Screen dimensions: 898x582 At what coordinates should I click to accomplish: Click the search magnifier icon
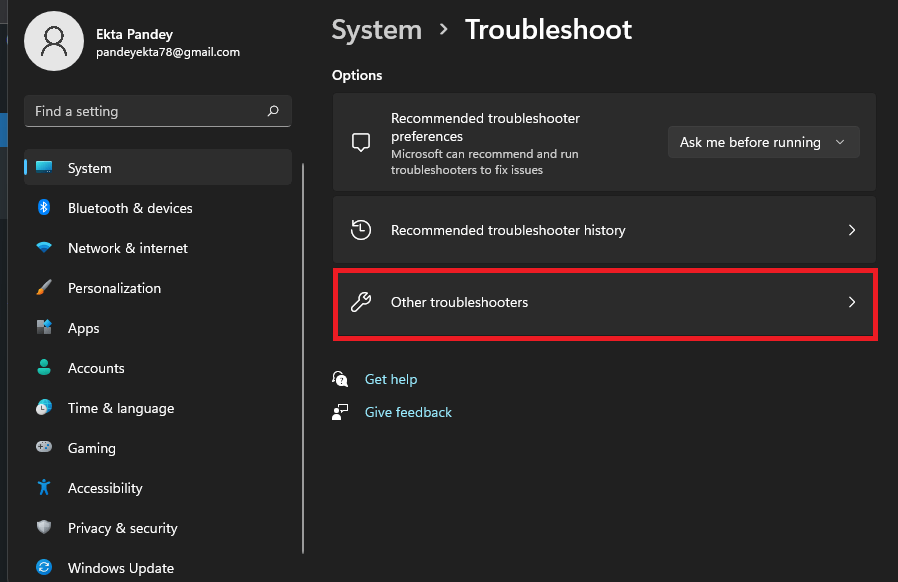(x=273, y=111)
